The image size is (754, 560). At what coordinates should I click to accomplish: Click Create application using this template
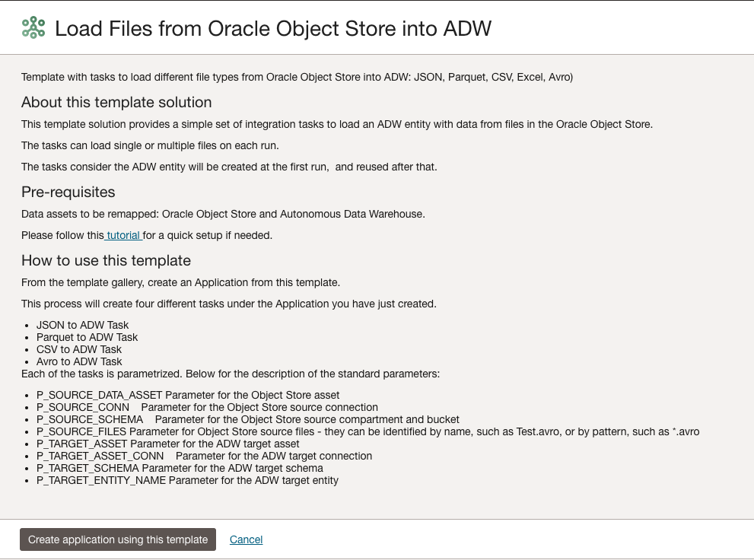tap(117, 539)
